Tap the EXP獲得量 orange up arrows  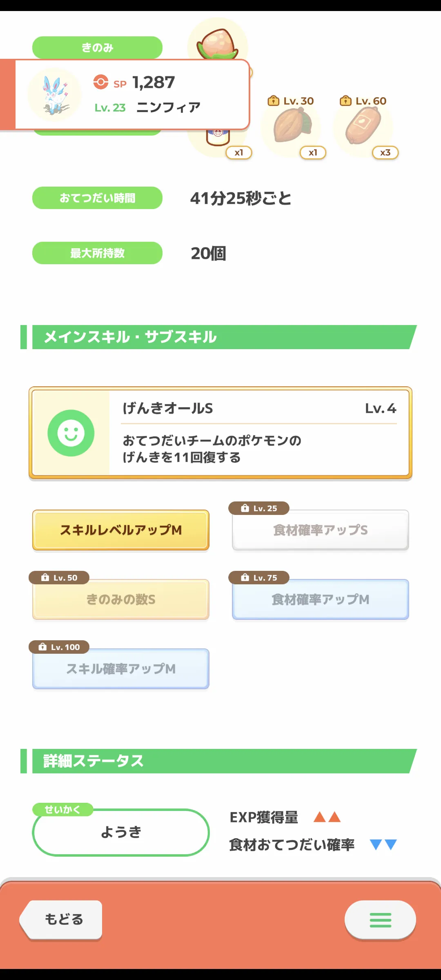coord(327,817)
